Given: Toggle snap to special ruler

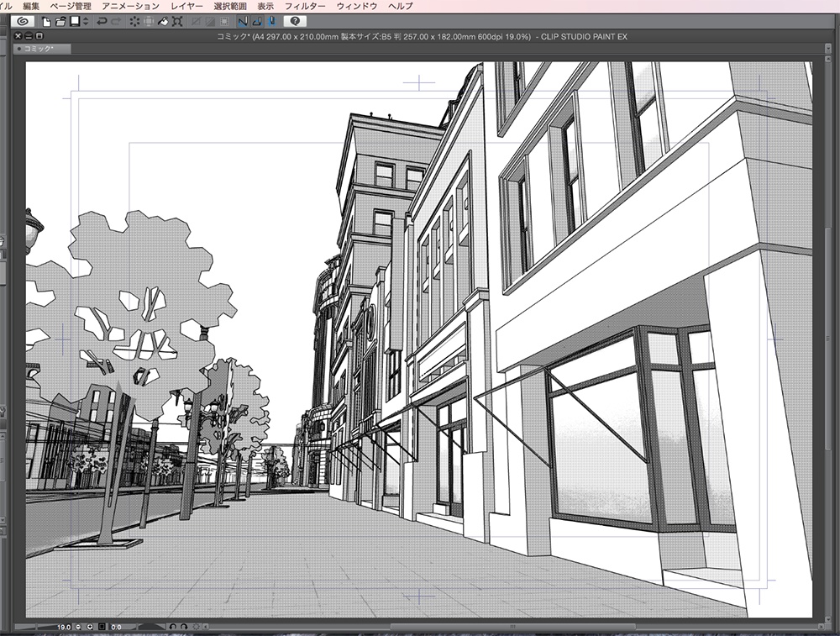Looking at the screenshot, I should 257,22.
